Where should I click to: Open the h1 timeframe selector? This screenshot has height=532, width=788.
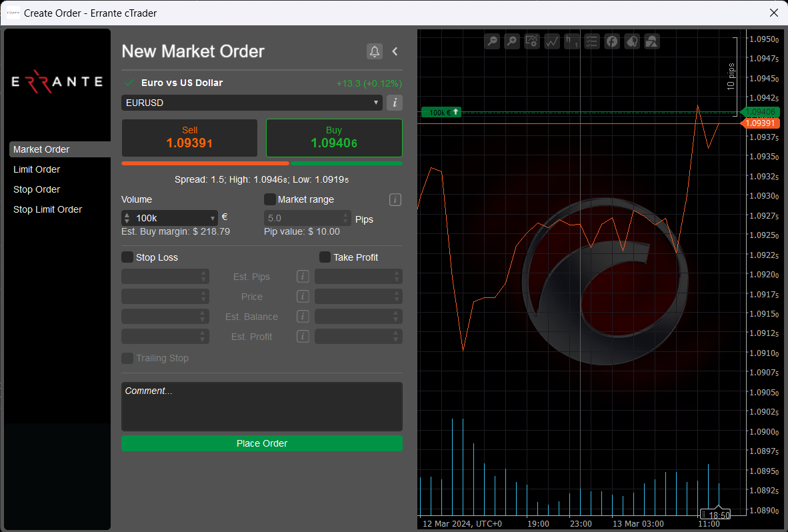point(572,41)
